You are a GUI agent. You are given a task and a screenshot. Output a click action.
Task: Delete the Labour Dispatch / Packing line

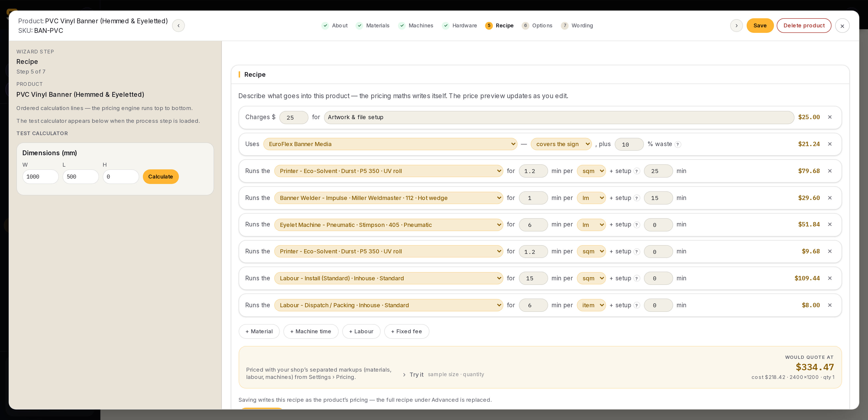(830, 305)
